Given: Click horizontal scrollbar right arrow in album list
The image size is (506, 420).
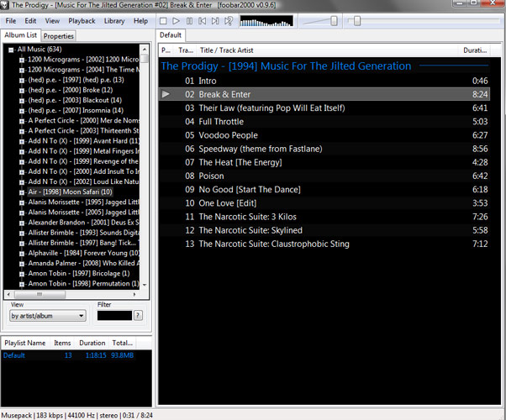Looking at the screenshot, I should [134, 294].
